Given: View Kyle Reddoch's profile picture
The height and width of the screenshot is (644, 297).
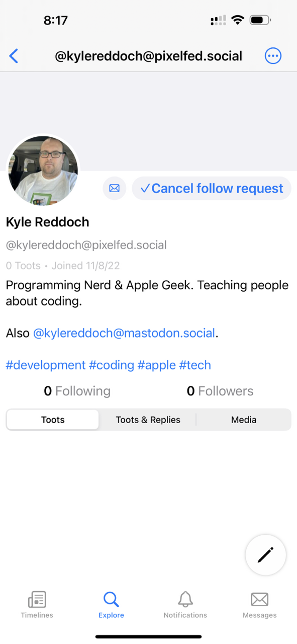Looking at the screenshot, I should point(43,170).
